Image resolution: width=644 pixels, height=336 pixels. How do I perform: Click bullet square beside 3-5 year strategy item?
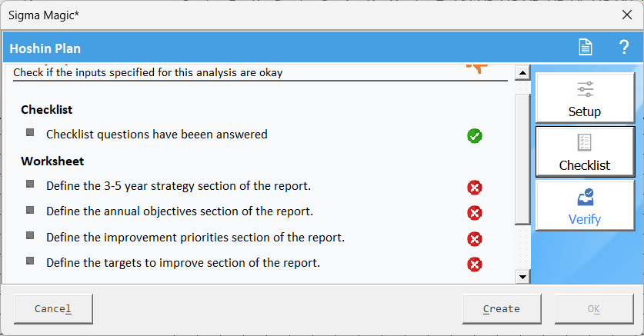tap(30, 185)
